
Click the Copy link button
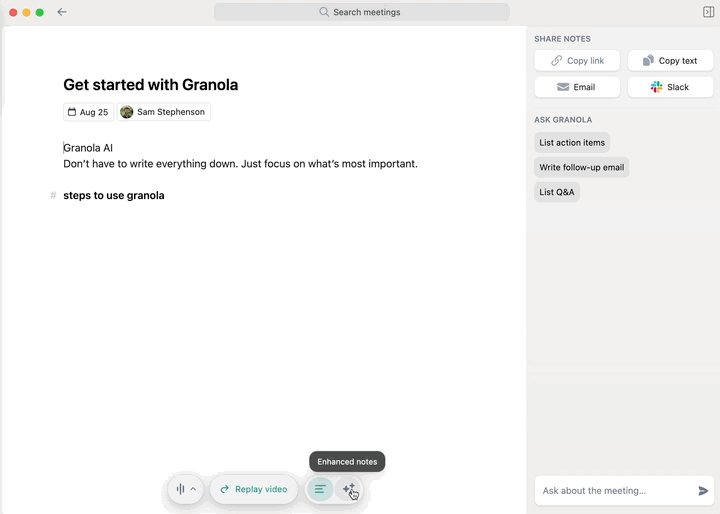click(577, 61)
